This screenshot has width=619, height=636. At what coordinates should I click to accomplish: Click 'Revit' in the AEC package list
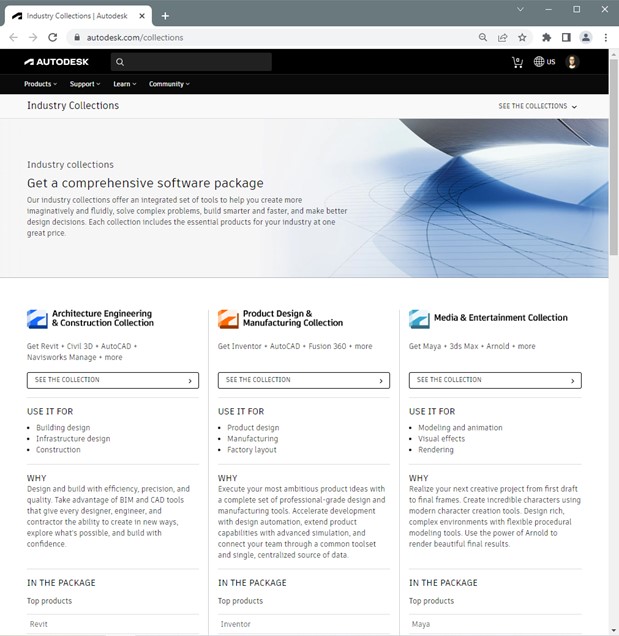(x=39, y=624)
